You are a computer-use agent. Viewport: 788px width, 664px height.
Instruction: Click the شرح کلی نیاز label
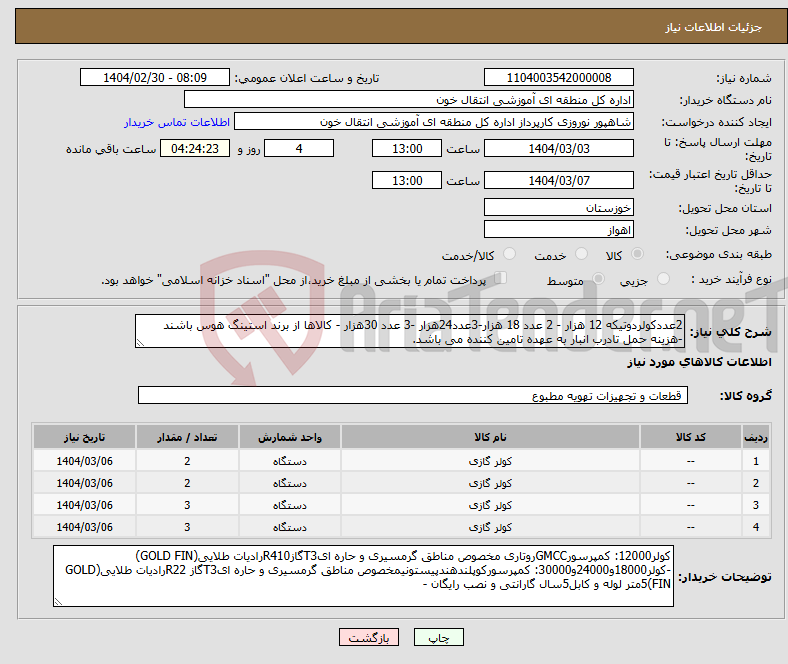click(x=731, y=332)
